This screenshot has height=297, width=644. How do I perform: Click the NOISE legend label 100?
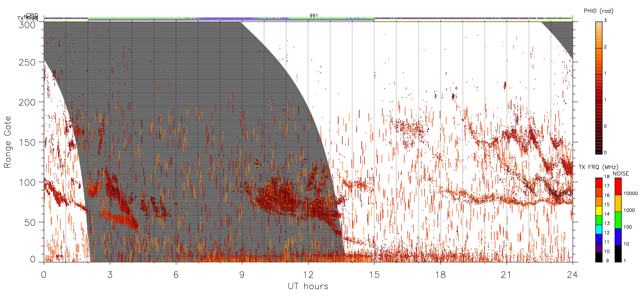(628, 227)
